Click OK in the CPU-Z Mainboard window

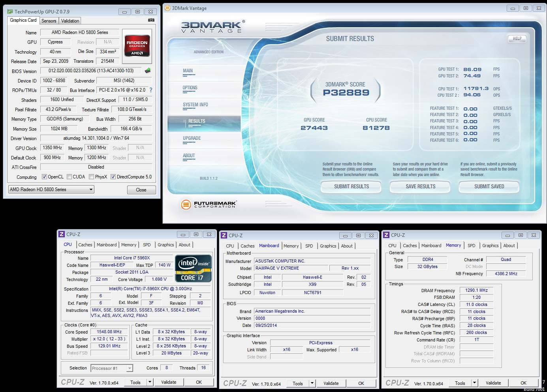tap(361, 383)
